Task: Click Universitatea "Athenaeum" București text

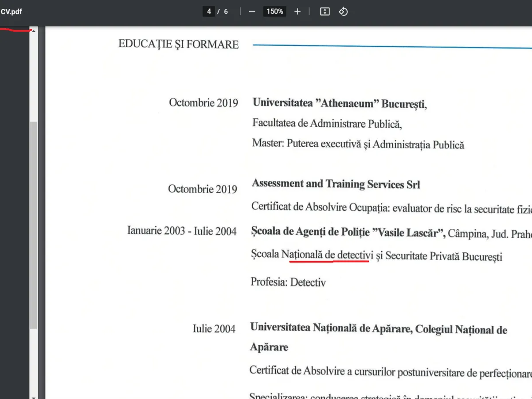Action: (339, 103)
